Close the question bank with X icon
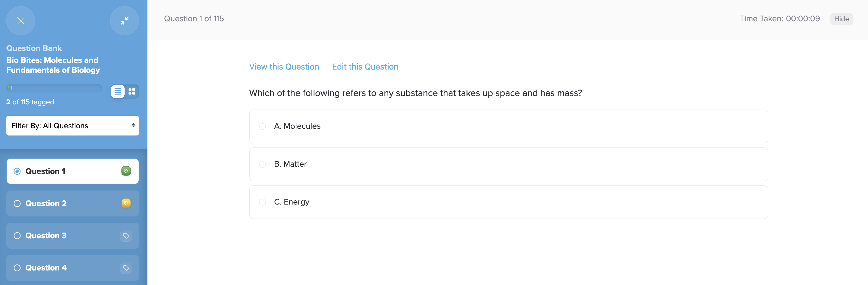868x285 pixels. (x=21, y=21)
